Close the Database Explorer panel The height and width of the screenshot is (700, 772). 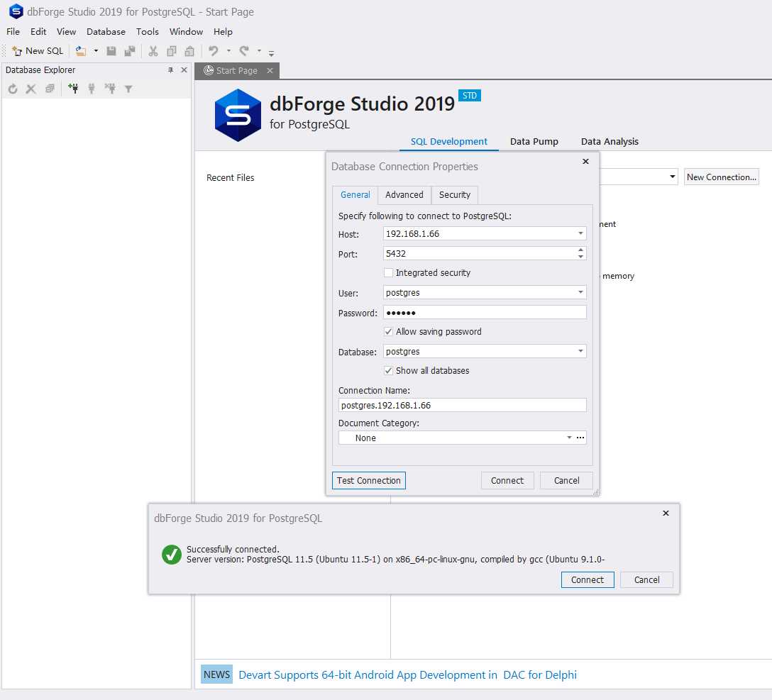184,70
